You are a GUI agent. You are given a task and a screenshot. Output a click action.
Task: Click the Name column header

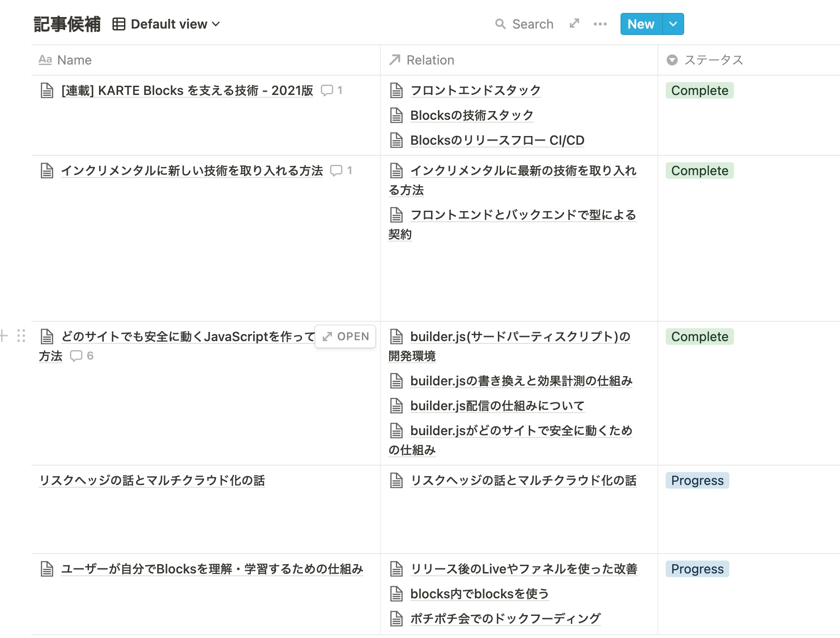click(74, 60)
